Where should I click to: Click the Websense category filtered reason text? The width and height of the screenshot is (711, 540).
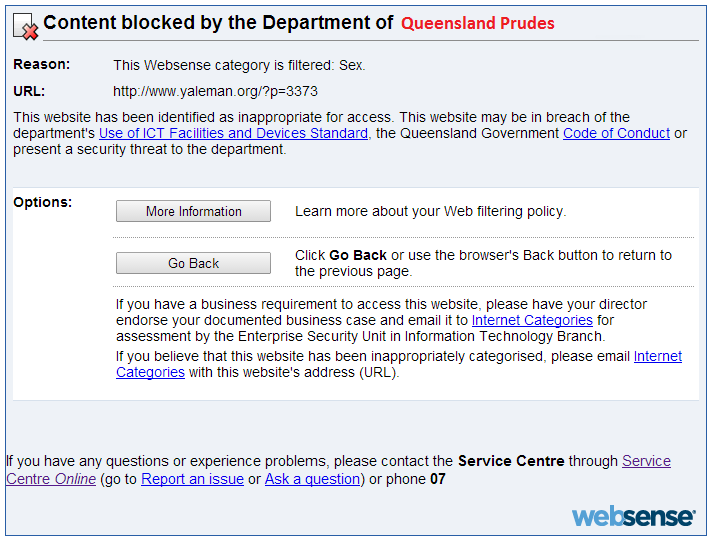239,65
